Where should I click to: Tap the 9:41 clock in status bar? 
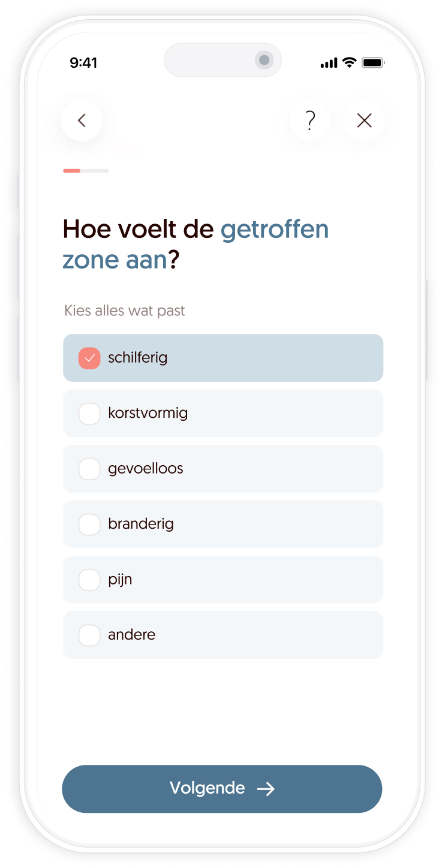[x=83, y=63]
